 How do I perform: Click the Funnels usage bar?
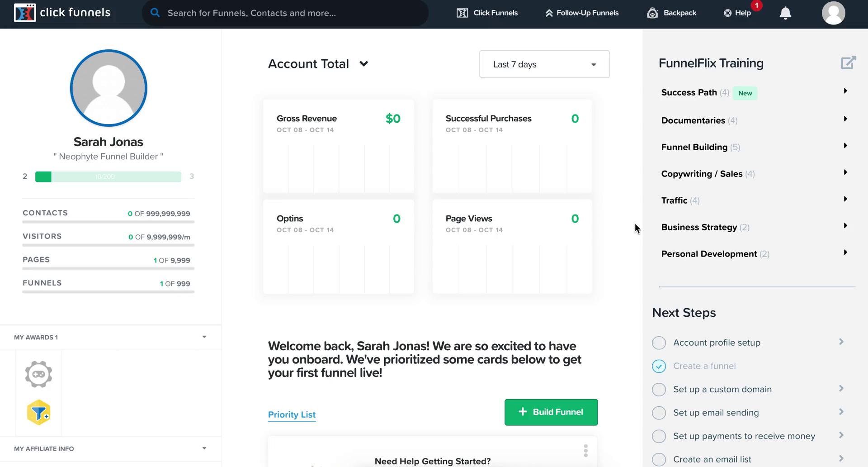click(x=108, y=292)
